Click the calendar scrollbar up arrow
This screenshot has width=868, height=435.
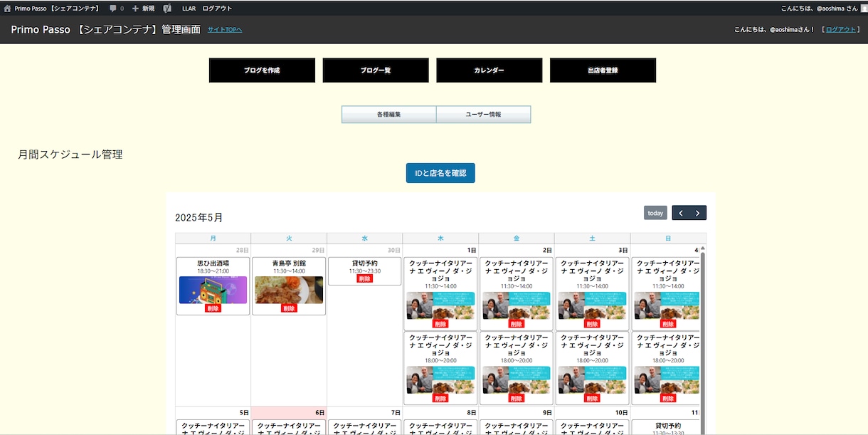(703, 248)
